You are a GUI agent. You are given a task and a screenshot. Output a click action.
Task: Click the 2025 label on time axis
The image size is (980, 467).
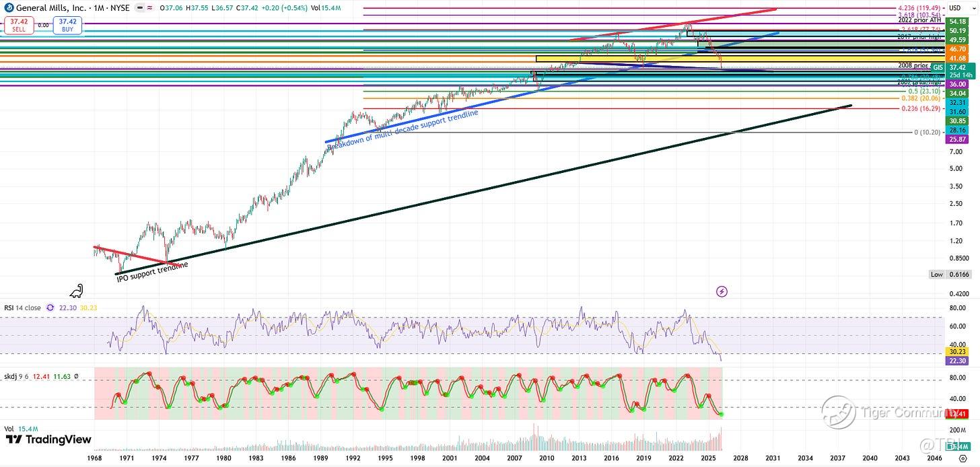tap(708, 457)
